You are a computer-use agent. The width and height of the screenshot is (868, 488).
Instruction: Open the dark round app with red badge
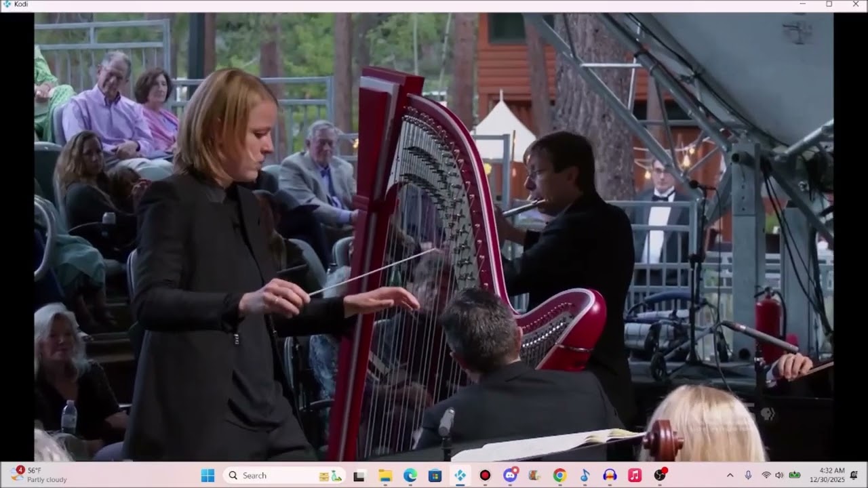coord(660,475)
